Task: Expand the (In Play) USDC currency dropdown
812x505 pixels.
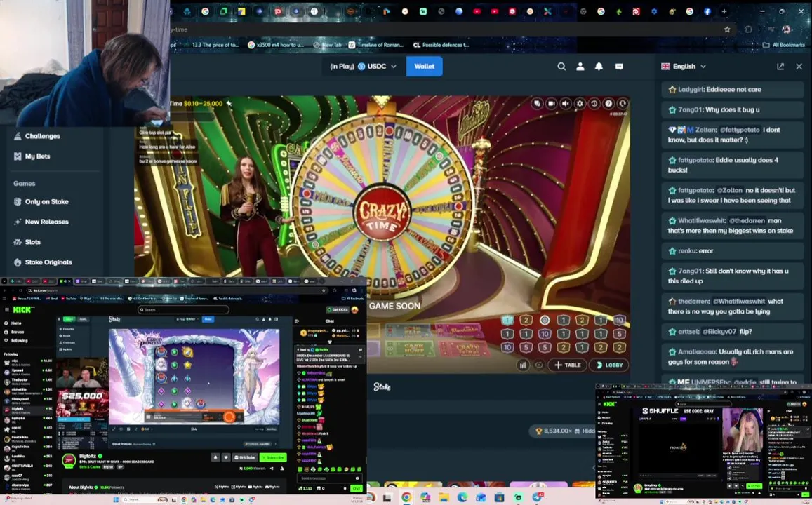Action: click(x=363, y=66)
